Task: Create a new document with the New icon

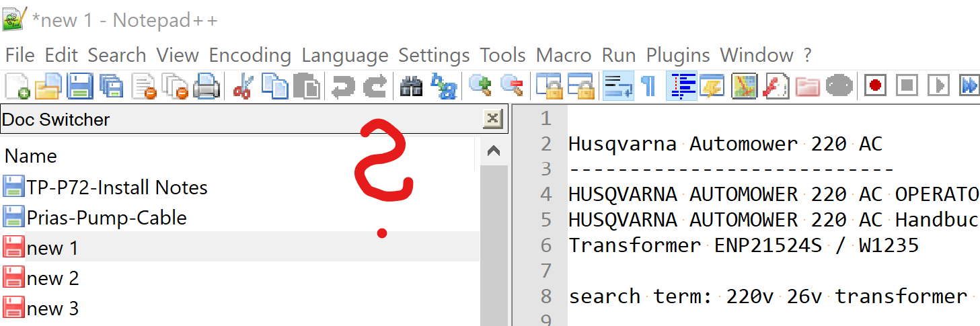Action: (x=17, y=87)
